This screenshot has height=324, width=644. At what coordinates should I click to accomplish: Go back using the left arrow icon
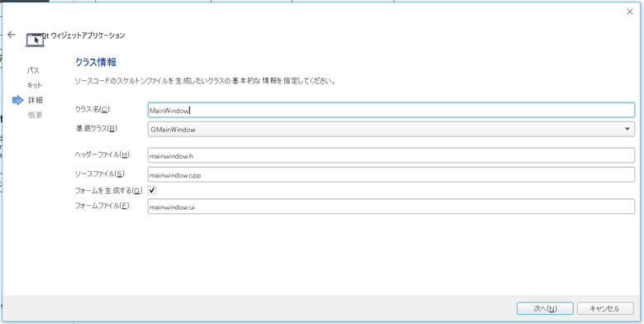click(x=12, y=35)
